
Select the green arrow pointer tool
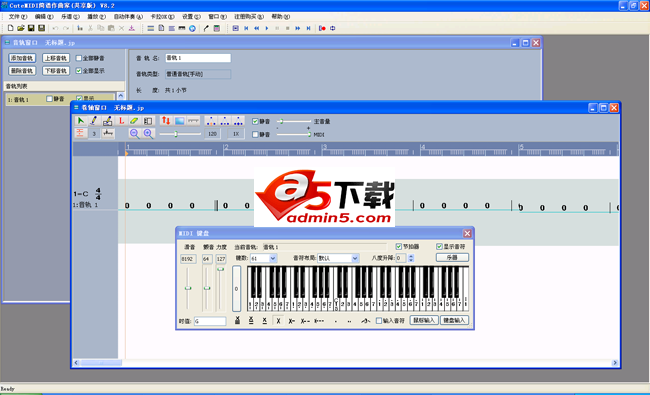coord(80,121)
